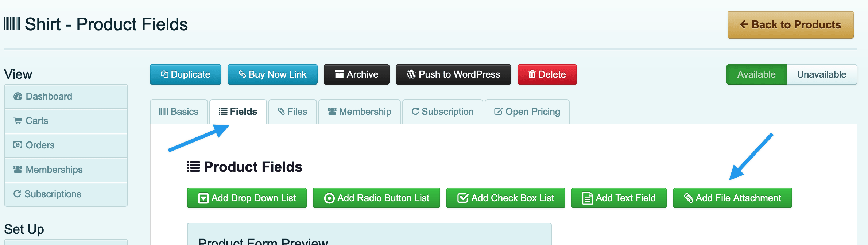
Task: Click the shopping cart icon in sidebar
Action: [x=18, y=120]
